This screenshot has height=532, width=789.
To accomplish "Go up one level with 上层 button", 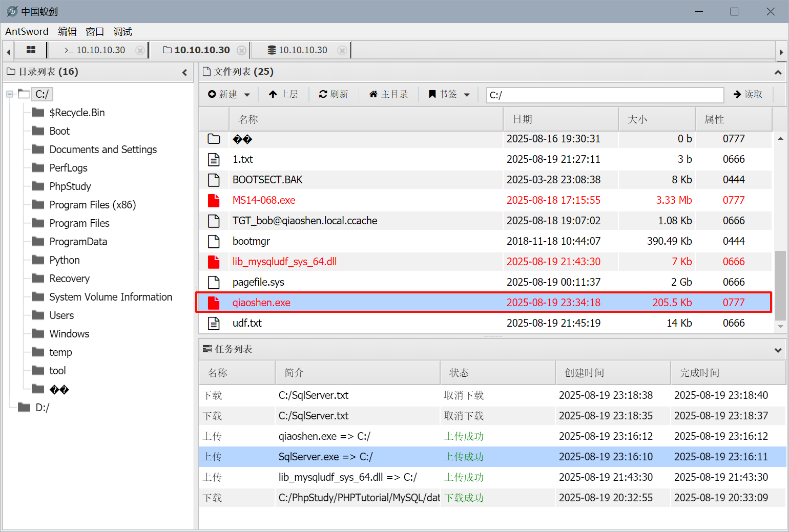I will click(283, 94).
